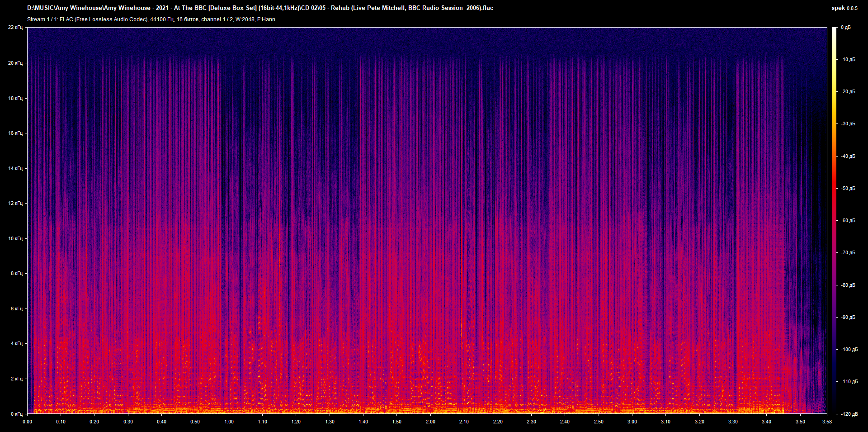Click the Stream 1 / 1 info line
This screenshot has width=868, height=432.
tap(151, 19)
